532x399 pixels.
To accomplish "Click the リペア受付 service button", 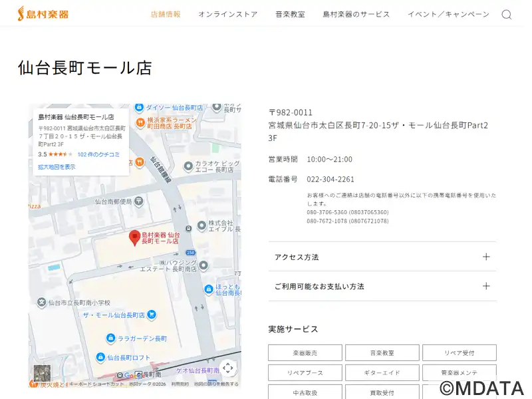I will point(459,353).
